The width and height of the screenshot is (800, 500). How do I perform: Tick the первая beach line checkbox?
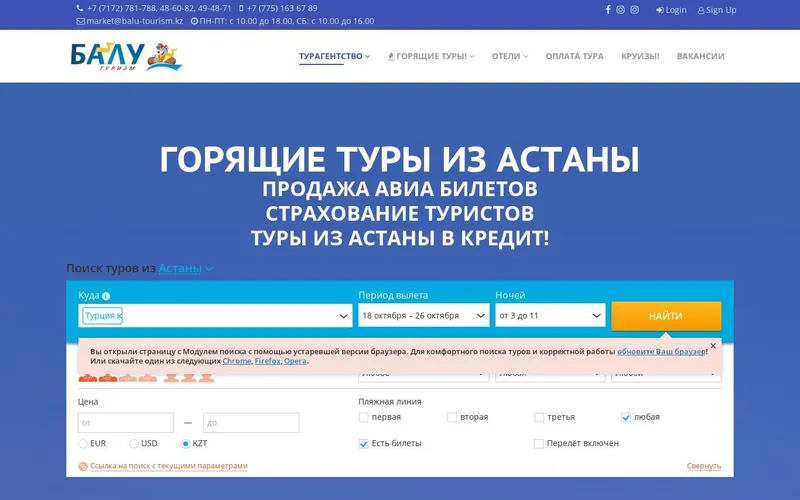[x=363, y=417]
